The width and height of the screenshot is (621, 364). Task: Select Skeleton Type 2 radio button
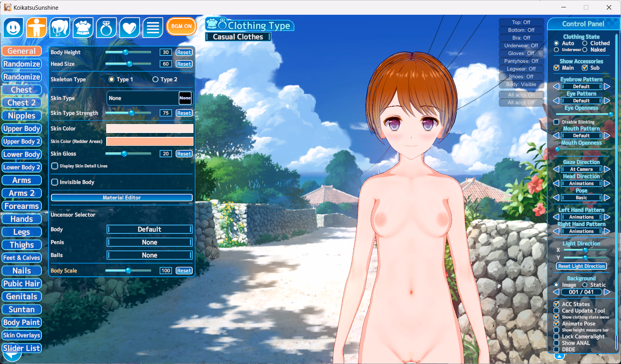pos(155,79)
